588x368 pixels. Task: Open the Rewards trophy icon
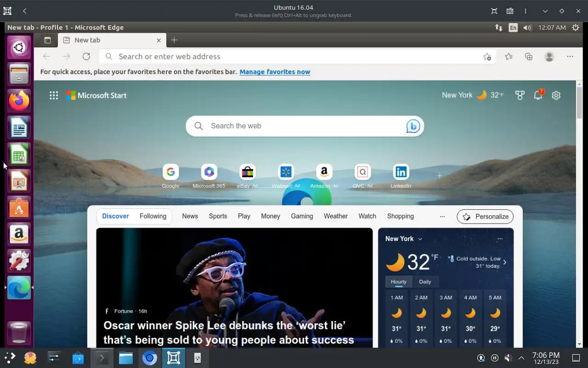pos(520,95)
